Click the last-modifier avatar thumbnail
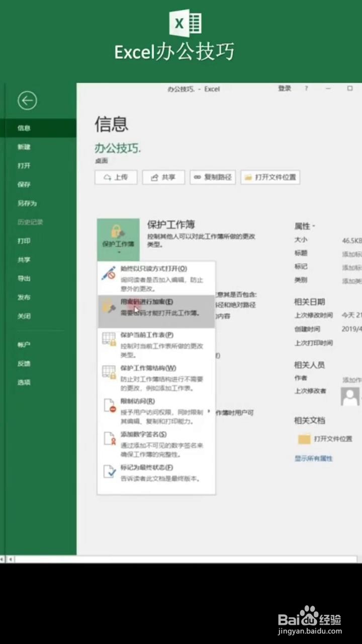This screenshot has width=362, height=644. pyautogui.click(x=351, y=396)
